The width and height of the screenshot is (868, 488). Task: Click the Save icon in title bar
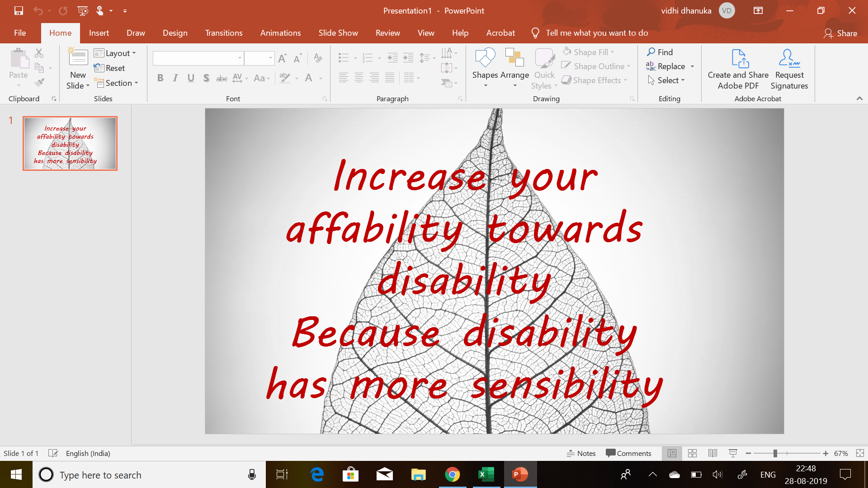pos(19,10)
